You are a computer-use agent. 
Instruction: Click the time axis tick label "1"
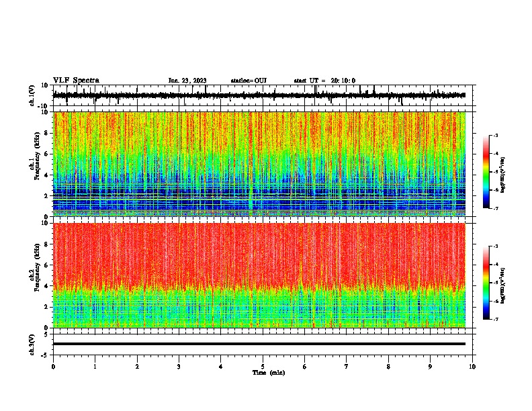click(x=95, y=367)
